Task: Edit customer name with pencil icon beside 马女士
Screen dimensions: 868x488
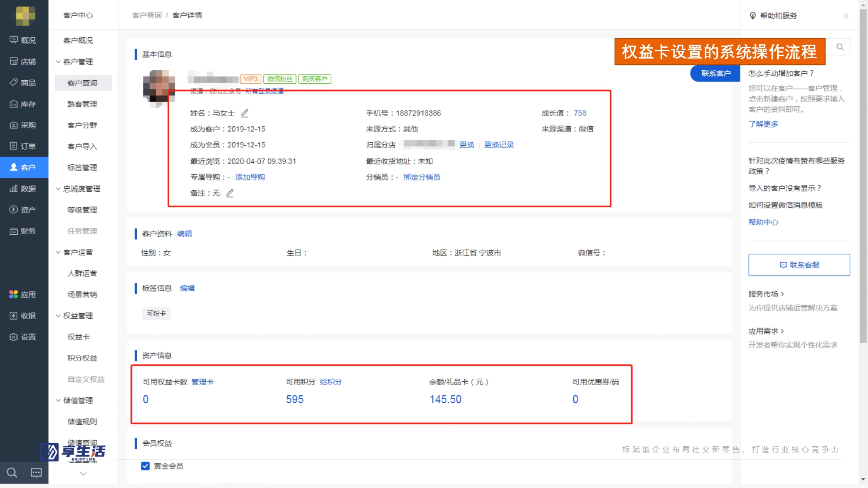Action: click(x=245, y=113)
